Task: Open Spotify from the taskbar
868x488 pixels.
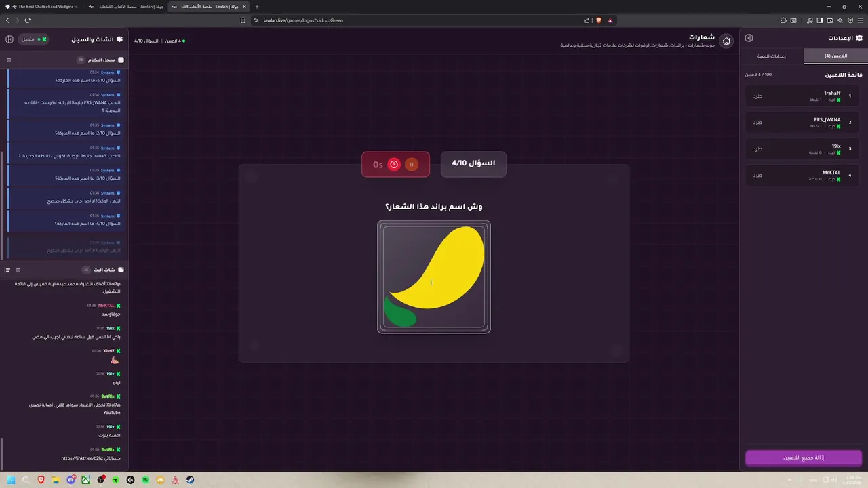Action: pyautogui.click(x=145, y=480)
